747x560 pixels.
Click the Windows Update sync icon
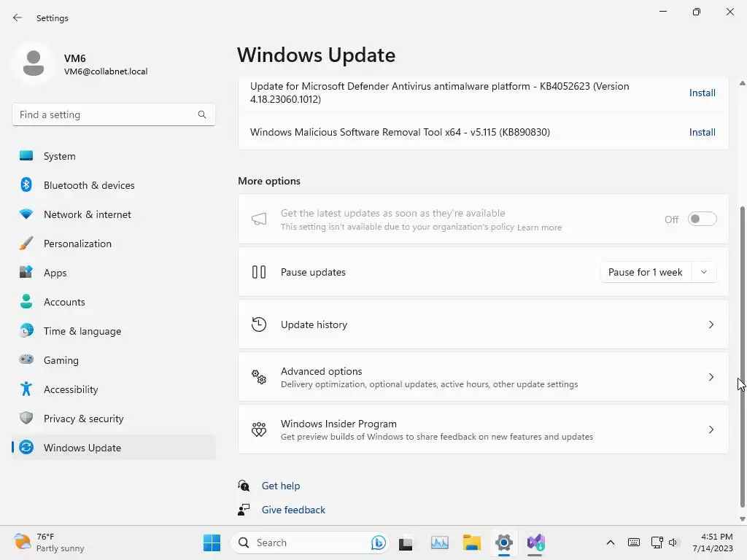pos(26,447)
